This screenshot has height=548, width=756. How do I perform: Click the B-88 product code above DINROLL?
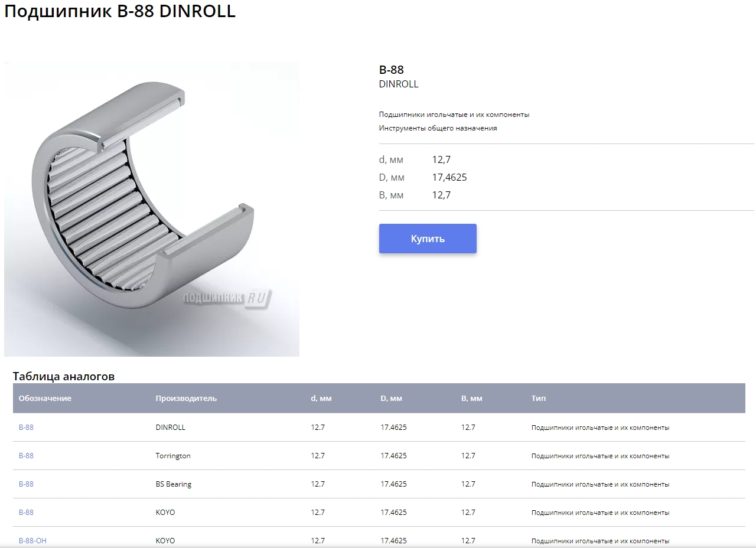click(x=391, y=70)
